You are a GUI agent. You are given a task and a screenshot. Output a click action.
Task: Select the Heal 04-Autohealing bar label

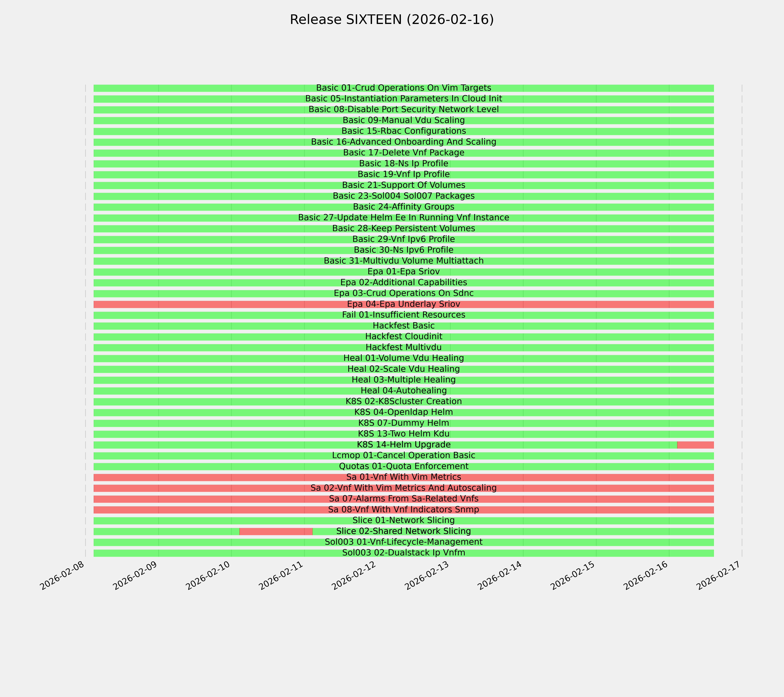coord(403,390)
